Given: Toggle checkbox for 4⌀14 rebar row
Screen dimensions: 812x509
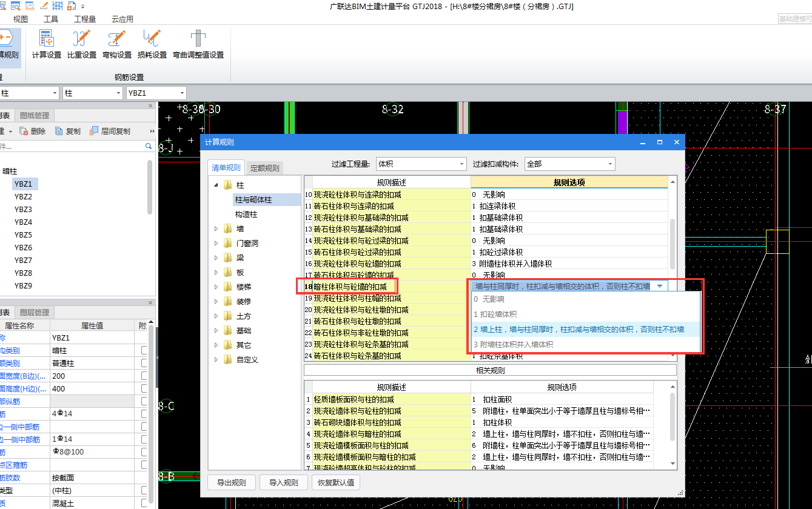Looking at the screenshot, I should click(145, 414).
